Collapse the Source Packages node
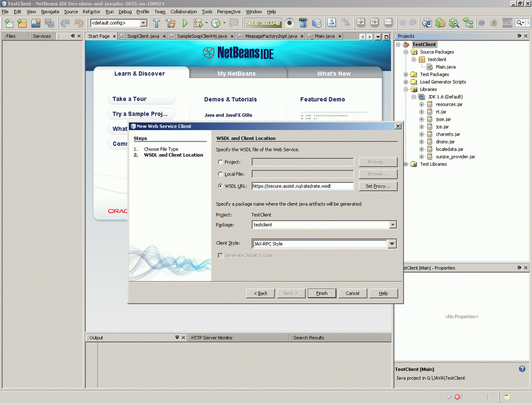The width and height of the screenshot is (532, 405). [x=406, y=52]
